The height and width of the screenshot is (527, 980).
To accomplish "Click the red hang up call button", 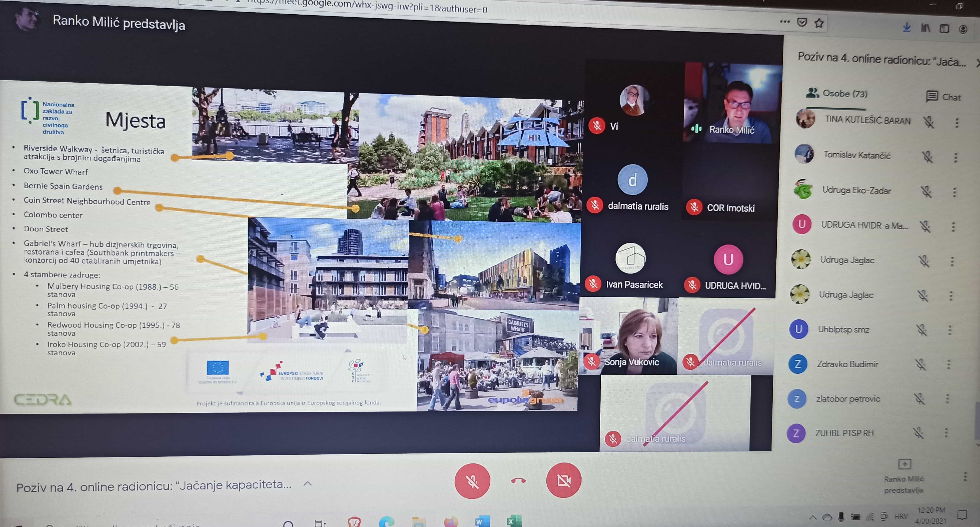I will point(518,481).
